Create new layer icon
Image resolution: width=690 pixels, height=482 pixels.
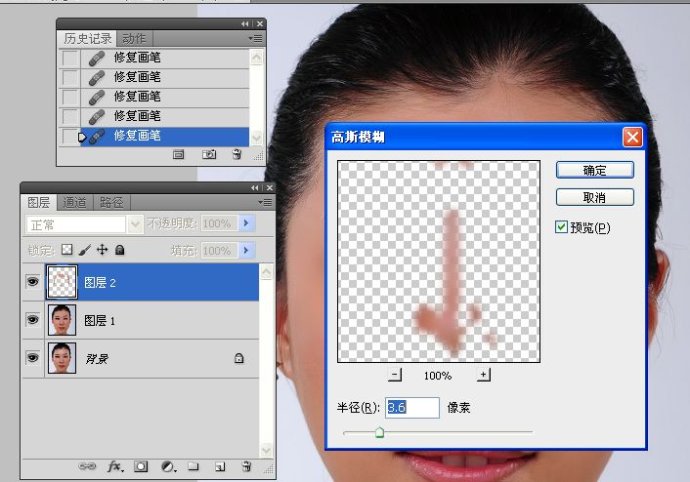click(x=220, y=467)
